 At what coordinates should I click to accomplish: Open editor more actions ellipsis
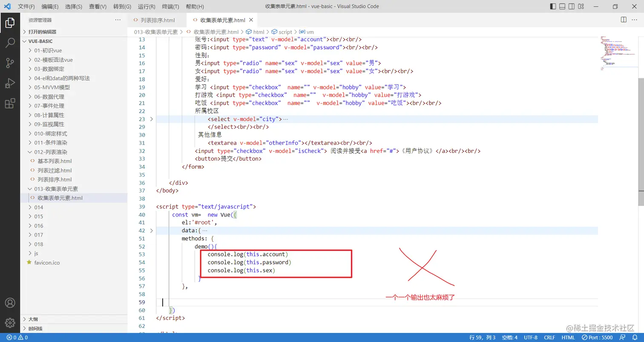pos(635,20)
